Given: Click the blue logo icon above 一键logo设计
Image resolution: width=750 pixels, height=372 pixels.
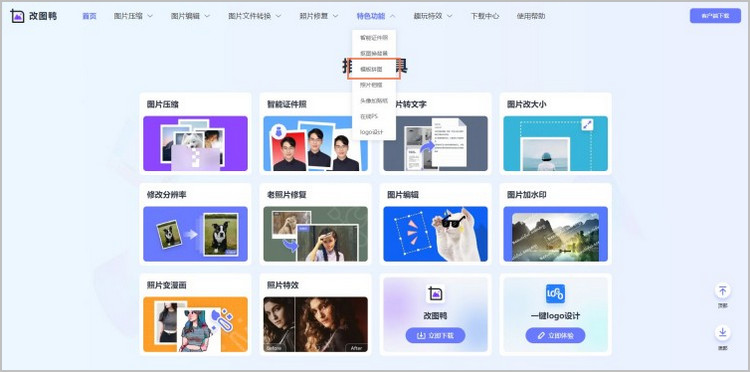Looking at the screenshot, I should (x=555, y=294).
